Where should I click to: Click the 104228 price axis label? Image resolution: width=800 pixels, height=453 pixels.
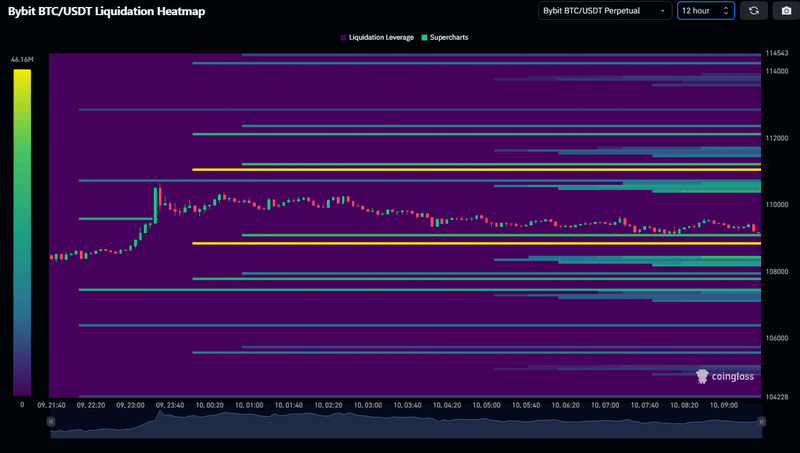tap(777, 397)
